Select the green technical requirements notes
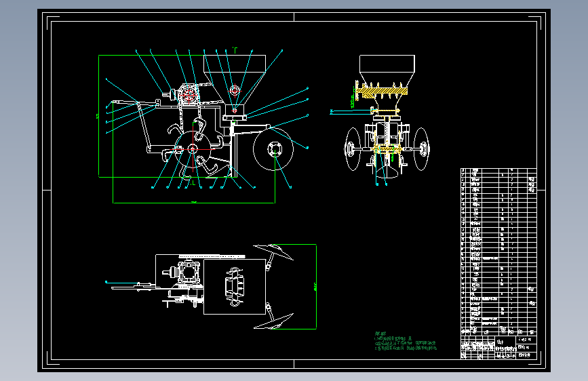Screen dimensions: 588x381 click(x=406, y=341)
